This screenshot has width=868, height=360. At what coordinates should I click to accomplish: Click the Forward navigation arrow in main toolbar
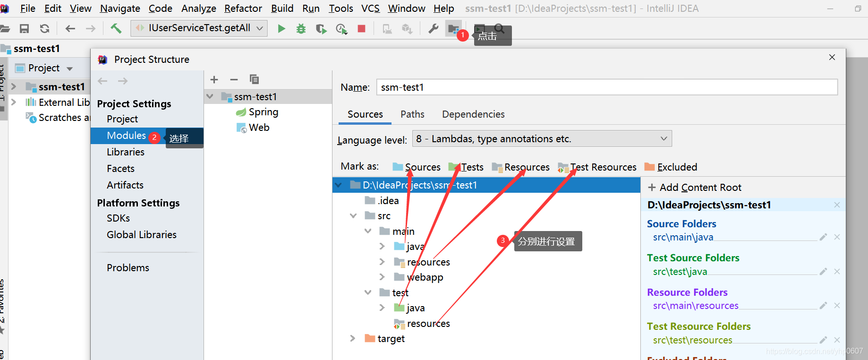click(91, 29)
